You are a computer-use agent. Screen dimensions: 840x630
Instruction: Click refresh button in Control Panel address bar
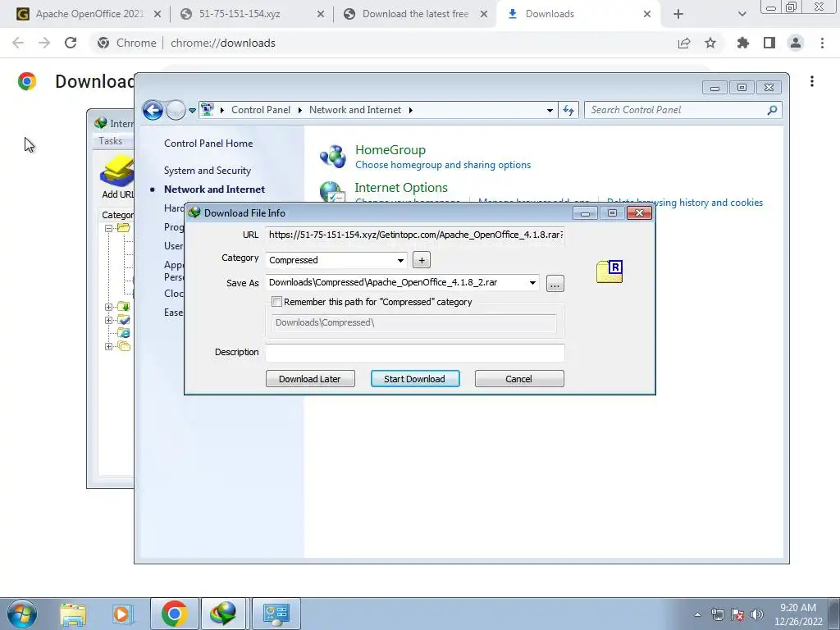point(568,111)
